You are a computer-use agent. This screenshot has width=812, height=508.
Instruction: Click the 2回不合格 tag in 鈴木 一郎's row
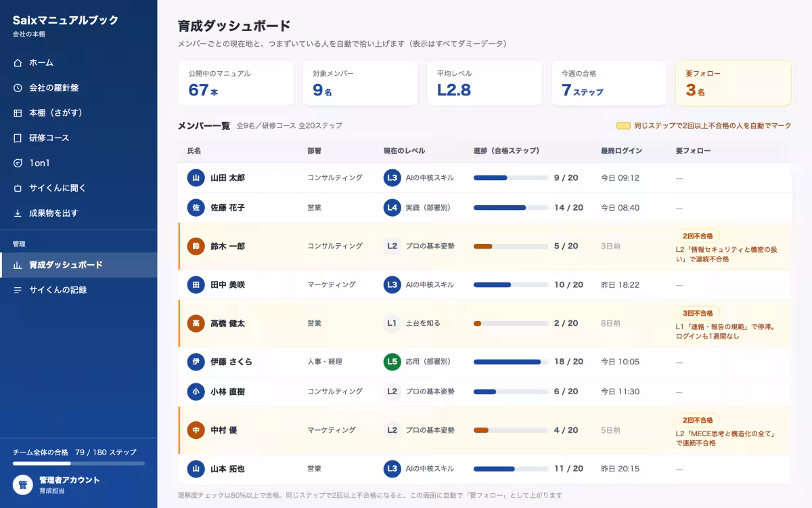(698, 236)
